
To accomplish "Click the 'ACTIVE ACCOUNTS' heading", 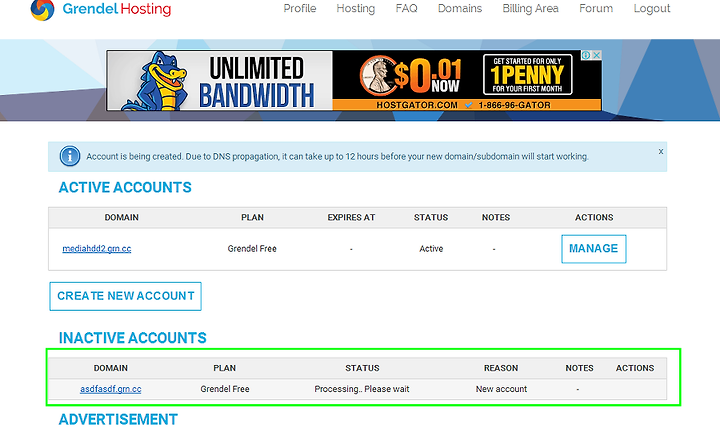I will [x=125, y=187].
